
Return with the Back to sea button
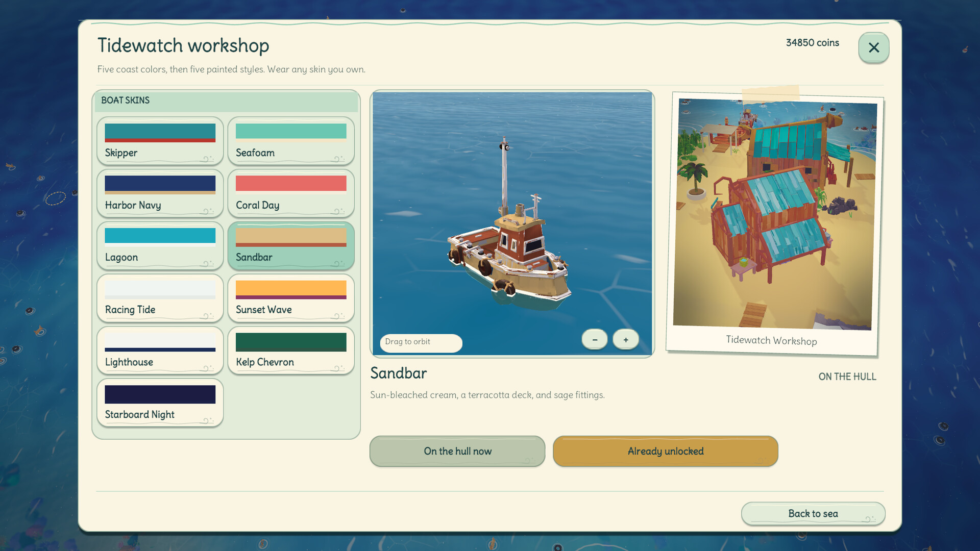[813, 513]
